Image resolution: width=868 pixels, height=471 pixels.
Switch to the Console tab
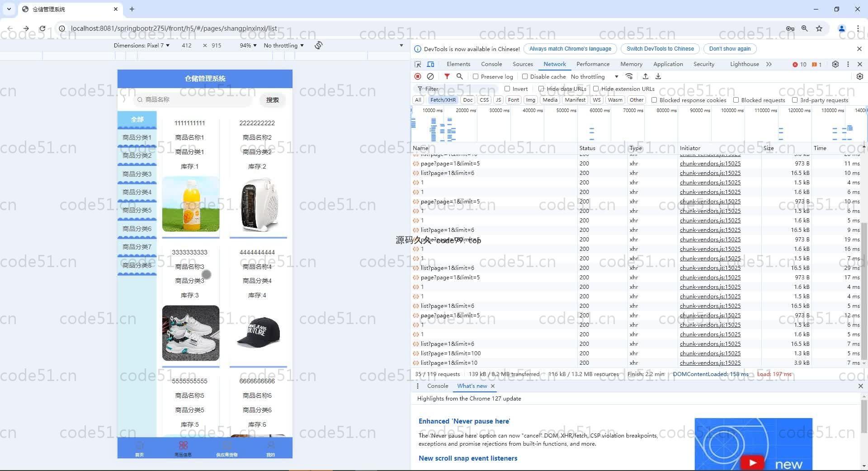pos(491,64)
